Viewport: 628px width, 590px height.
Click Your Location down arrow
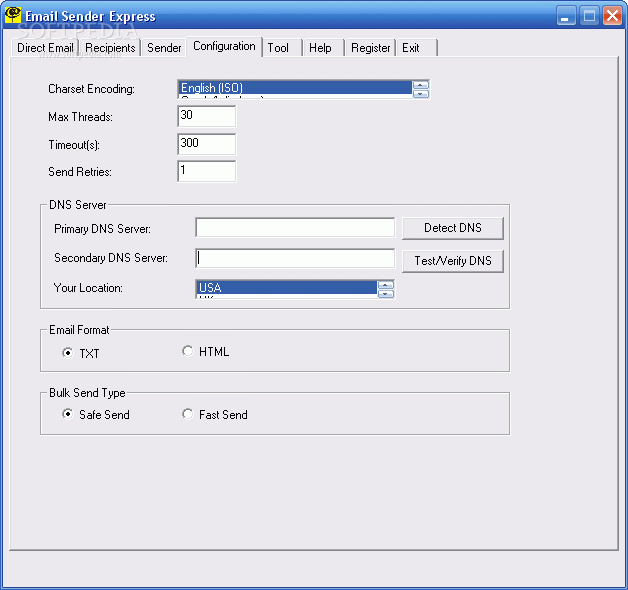tap(386, 294)
